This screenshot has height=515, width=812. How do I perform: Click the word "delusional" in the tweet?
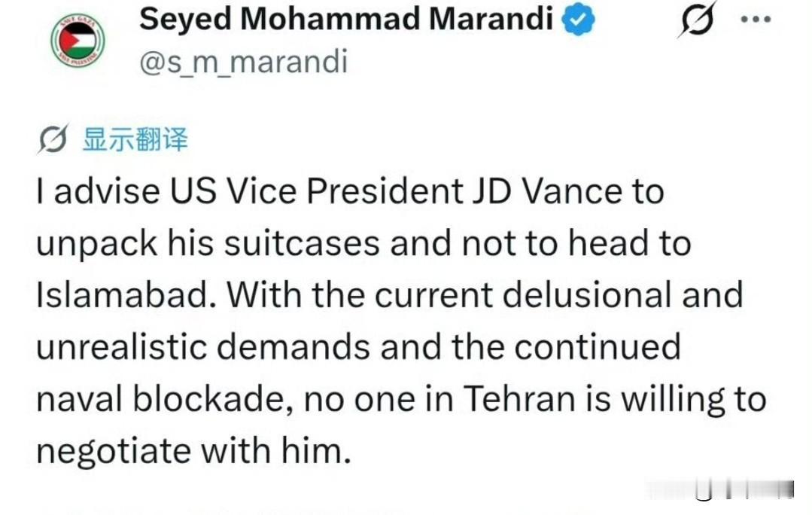tap(587, 297)
